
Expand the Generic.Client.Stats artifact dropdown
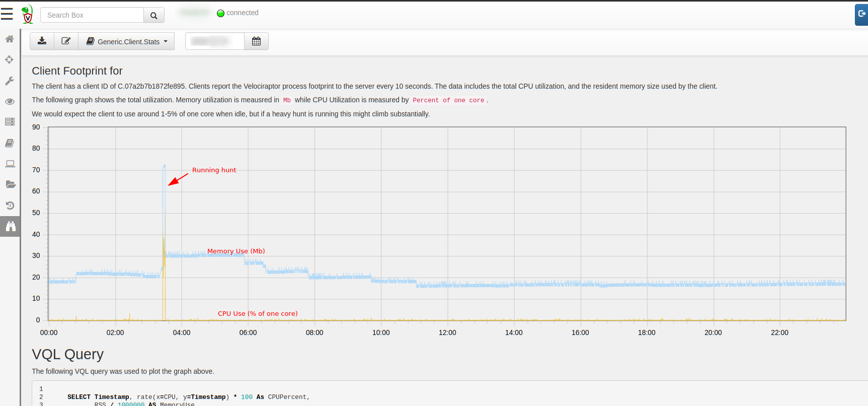127,41
